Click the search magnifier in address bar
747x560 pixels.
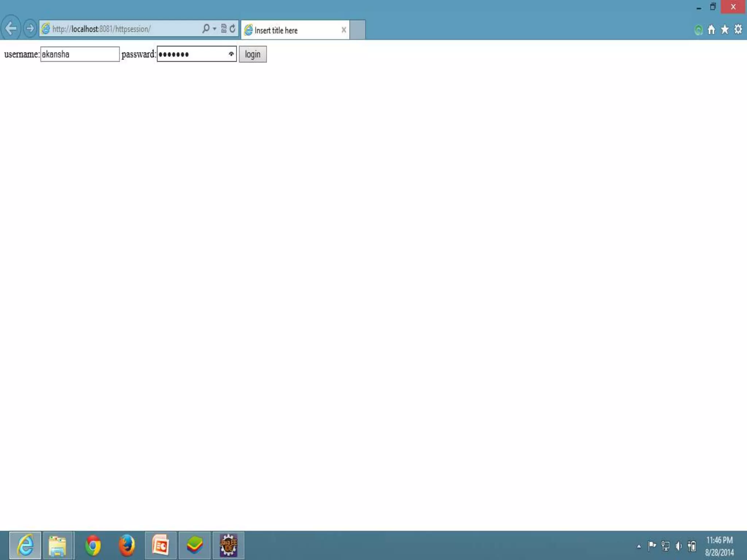tap(206, 28)
